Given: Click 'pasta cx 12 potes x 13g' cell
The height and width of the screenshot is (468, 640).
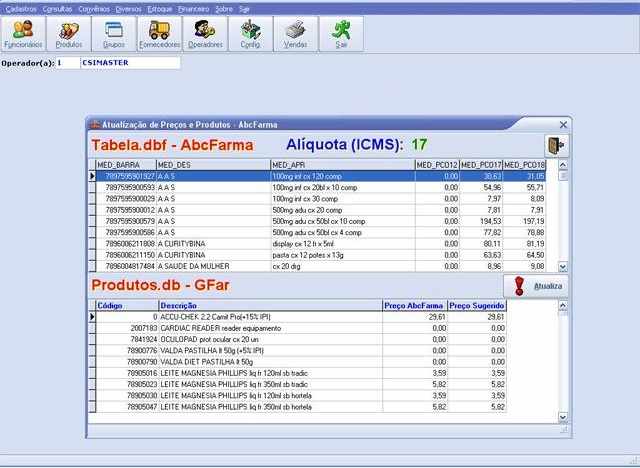Looking at the screenshot, I should 343,255.
